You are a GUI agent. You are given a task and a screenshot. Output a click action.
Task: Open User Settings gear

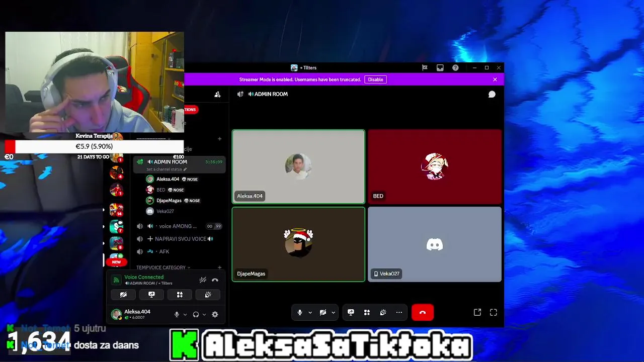pyautogui.click(x=215, y=314)
